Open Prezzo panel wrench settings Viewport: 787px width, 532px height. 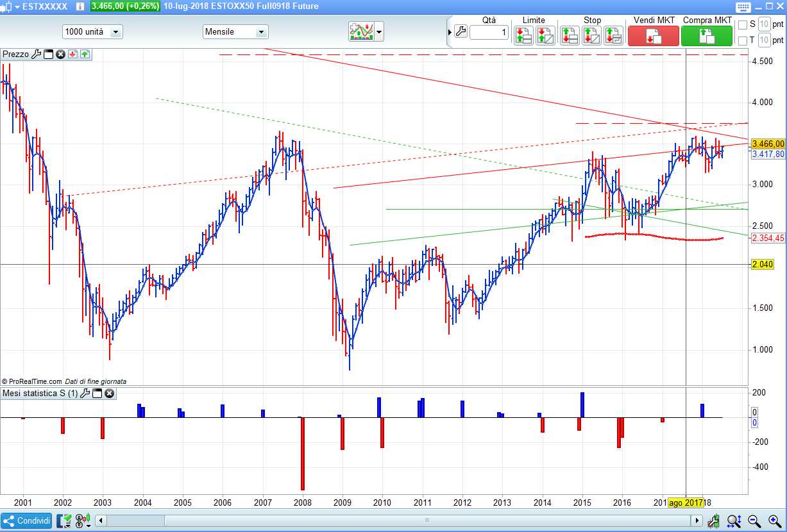[36, 54]
